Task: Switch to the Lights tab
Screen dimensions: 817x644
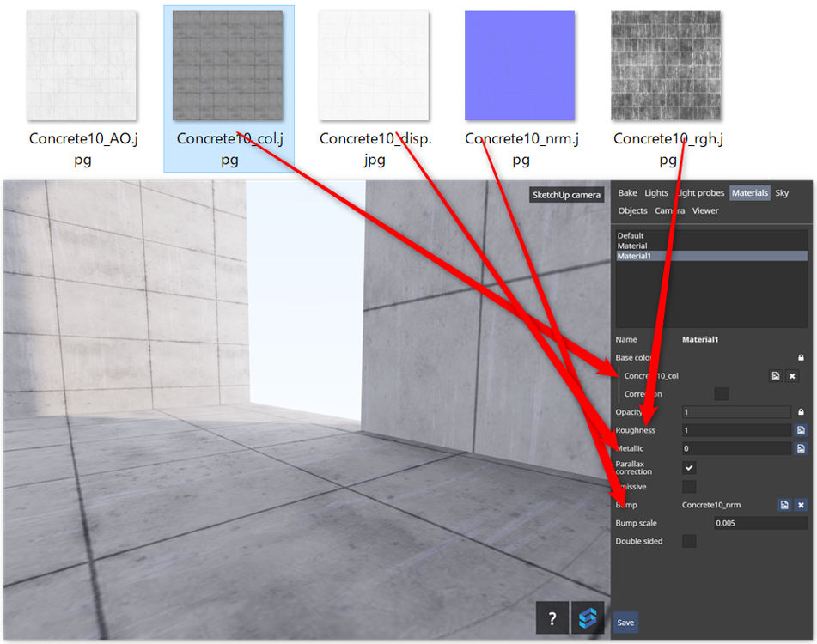Action: (656, 192)
